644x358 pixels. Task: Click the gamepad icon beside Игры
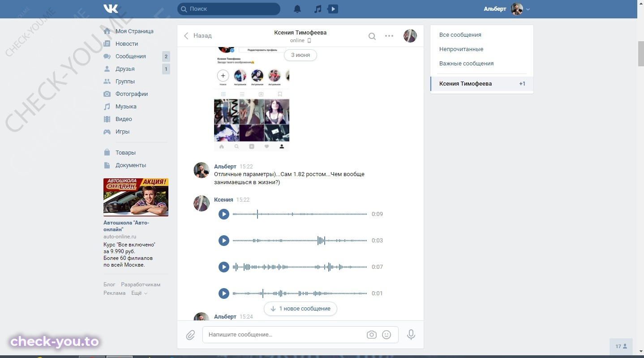(107, 132)
